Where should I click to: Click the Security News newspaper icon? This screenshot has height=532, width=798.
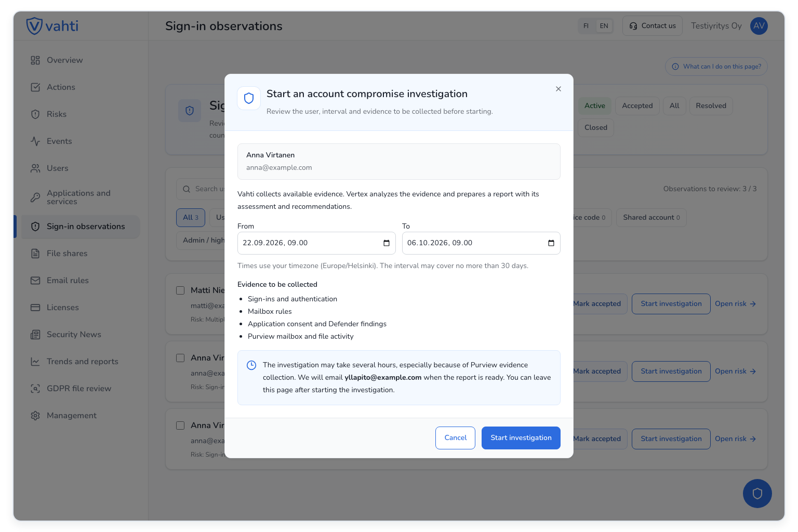[x=35, y=335]
